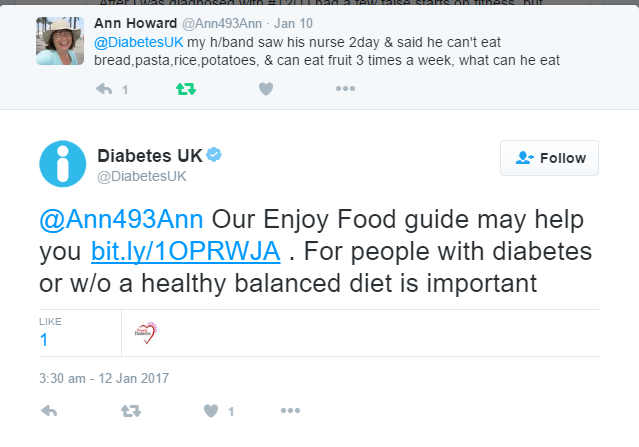Open the Jan 10 tweet date link
The width and height of the screenshot is (639, 447).
pyautogui.click(x=293, y=23)
